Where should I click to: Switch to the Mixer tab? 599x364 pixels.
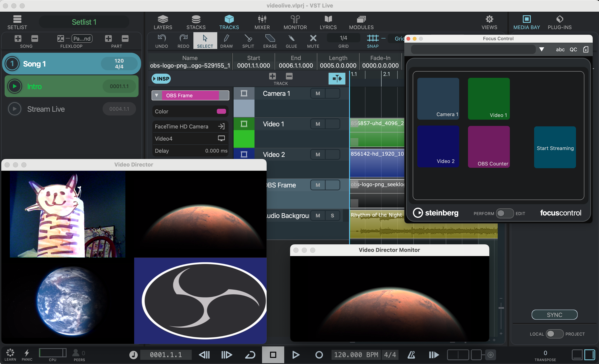pos(262,22)
